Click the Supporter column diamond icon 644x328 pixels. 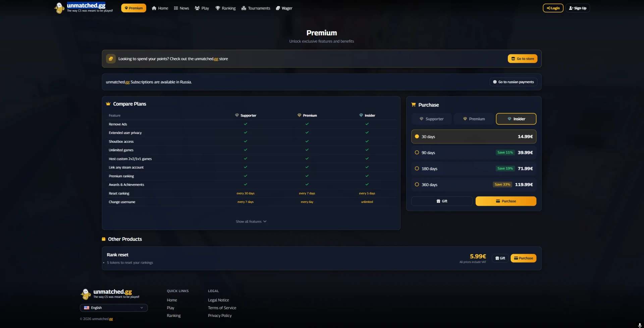[x=237, y=115]
